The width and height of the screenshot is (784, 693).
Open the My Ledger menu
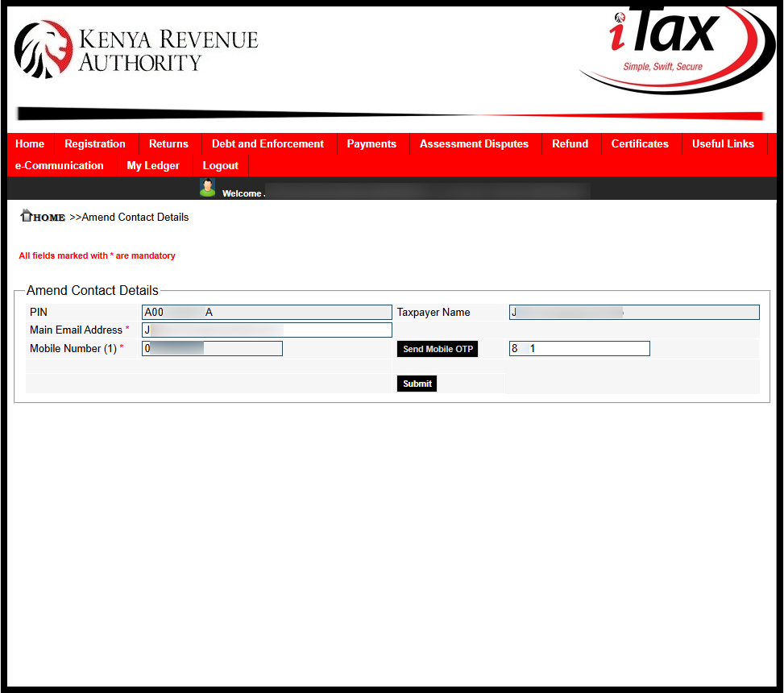(x=153, y=165)
